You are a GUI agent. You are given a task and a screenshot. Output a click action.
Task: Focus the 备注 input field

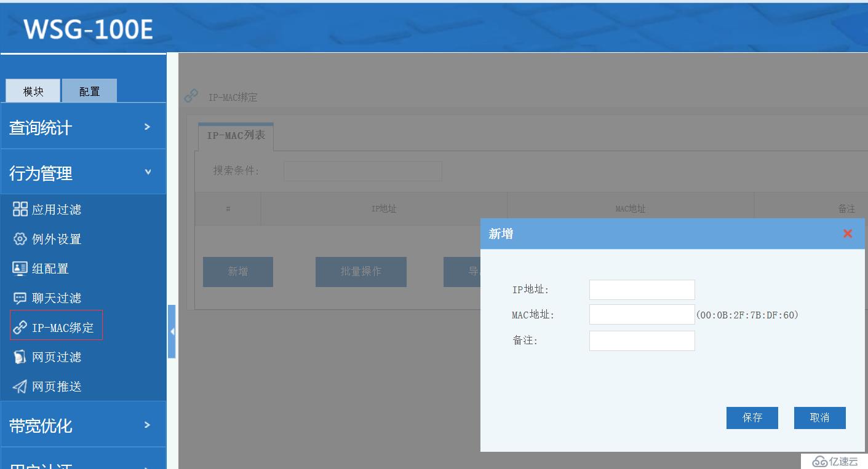click(642, 341)
